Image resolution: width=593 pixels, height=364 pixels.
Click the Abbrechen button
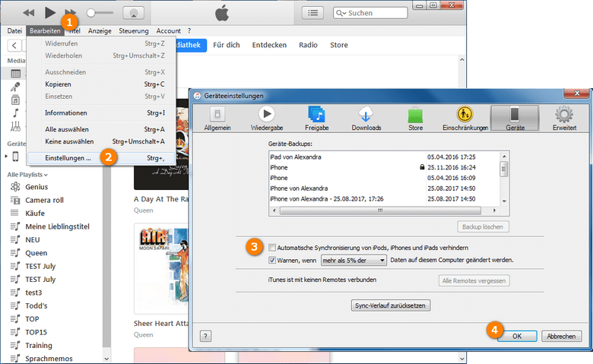[x=561, y=336]
